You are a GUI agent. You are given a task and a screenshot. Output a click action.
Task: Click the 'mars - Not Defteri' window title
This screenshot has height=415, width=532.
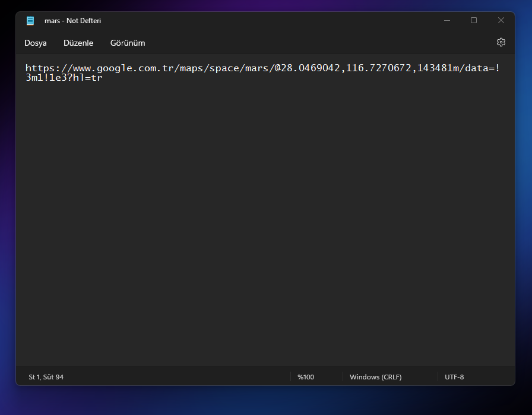click(72, 21)
